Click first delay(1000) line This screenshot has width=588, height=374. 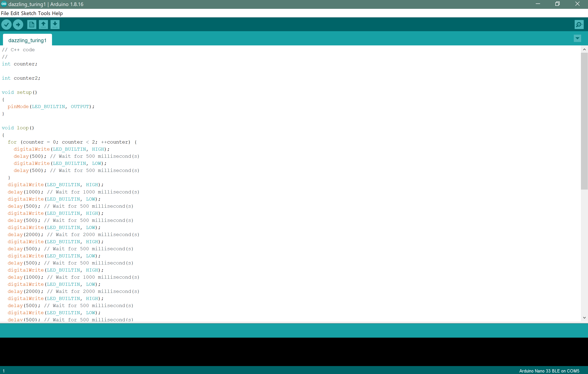tap(73, 192)
